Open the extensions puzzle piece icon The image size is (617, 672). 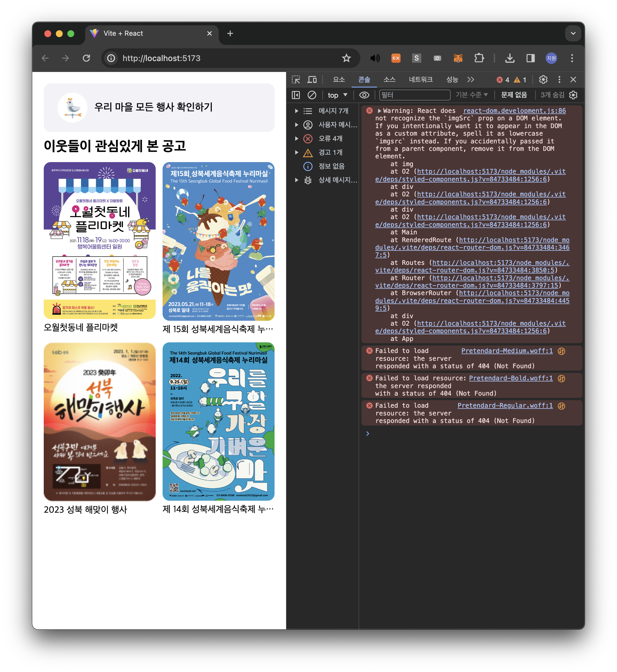pyautogui.click(x=479, y=58)
